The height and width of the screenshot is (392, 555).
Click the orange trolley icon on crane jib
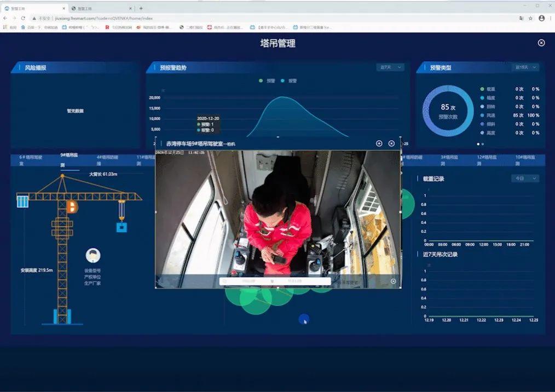tap(71, 206)
